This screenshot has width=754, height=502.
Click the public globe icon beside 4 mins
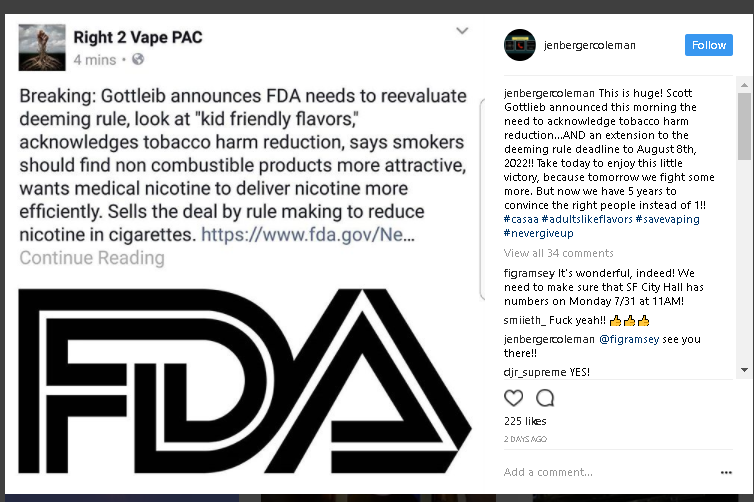click(x=138, y=60)
